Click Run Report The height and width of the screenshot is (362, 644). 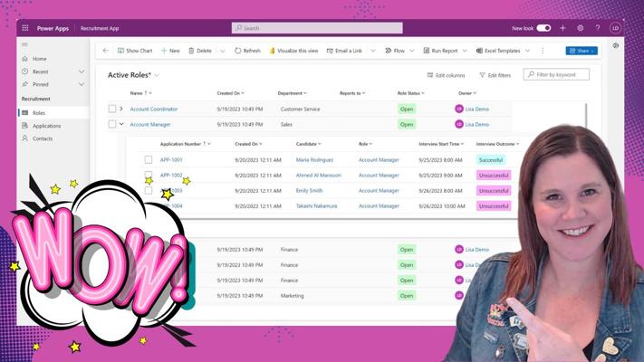[440, 51]
